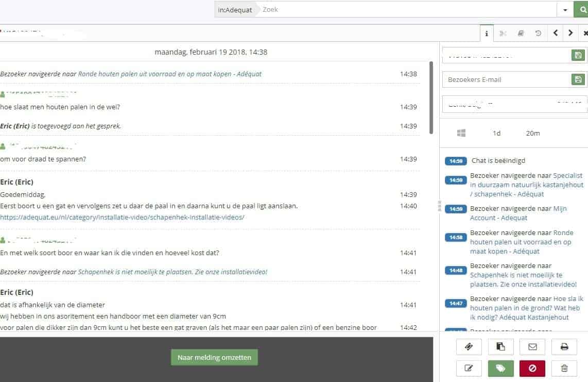This screenshot has height=382, width=588.
Task: Open Ronde houten palen link in the 14:38 chat line
Action: point(169,74)
